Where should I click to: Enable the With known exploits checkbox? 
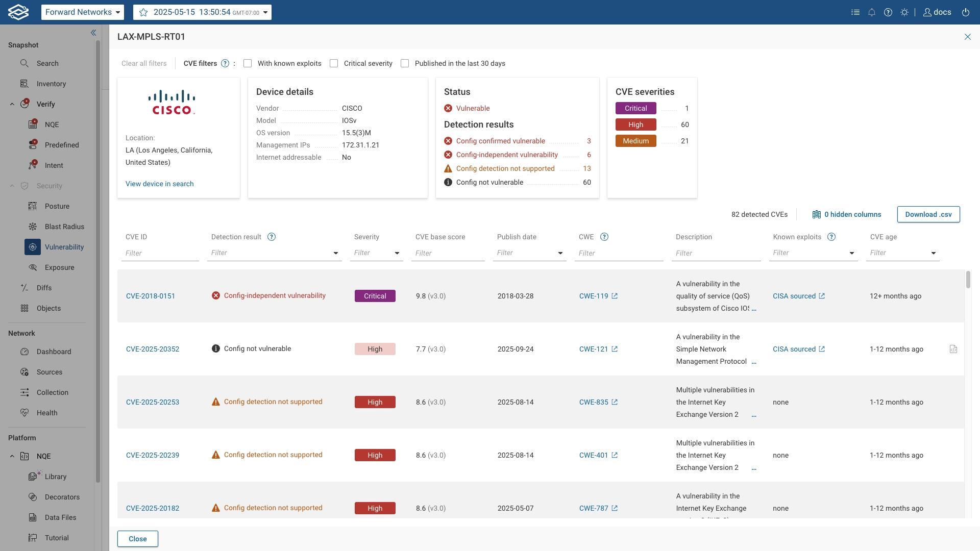(248, 63)
